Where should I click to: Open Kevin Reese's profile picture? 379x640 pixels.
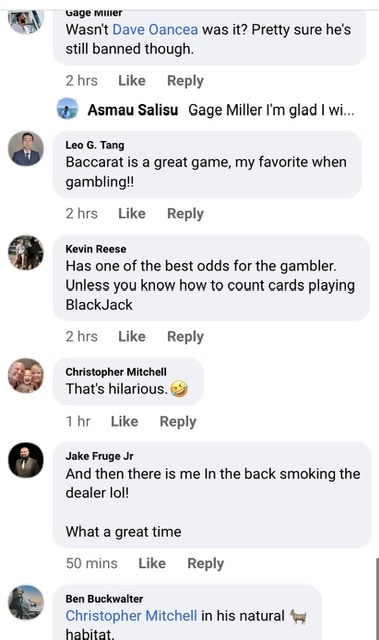tap(26, 252)
